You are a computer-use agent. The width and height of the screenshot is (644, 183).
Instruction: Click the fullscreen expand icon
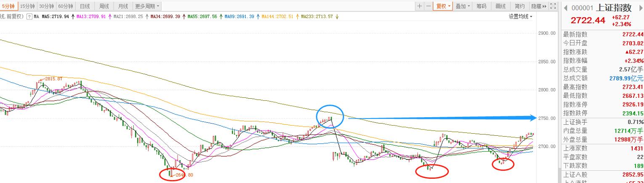(x=553, y=6)
